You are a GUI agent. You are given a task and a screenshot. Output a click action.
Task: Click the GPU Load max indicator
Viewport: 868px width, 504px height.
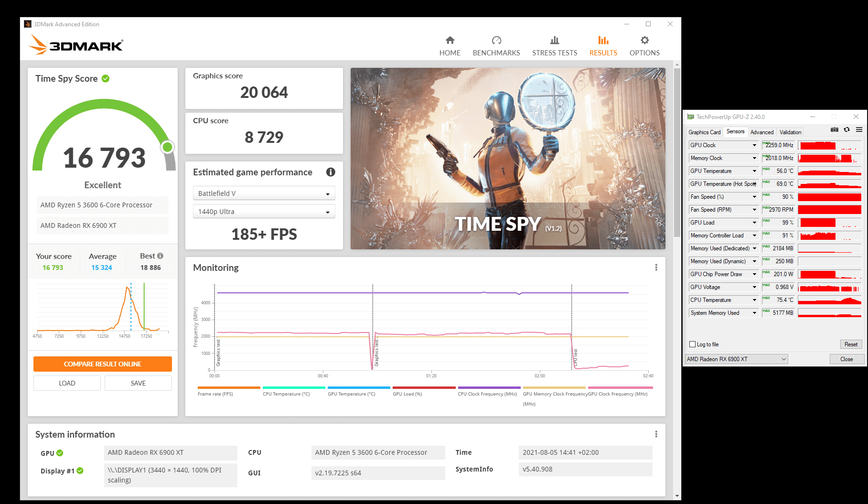coord(766,221)
